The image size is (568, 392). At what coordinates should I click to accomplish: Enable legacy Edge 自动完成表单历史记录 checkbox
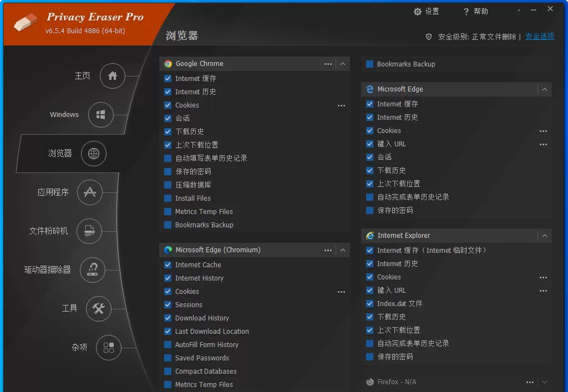pos(369,197)
